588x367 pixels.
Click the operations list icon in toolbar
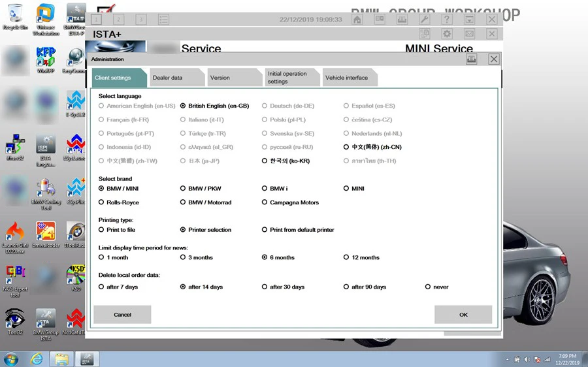click(x=163, y=20)
